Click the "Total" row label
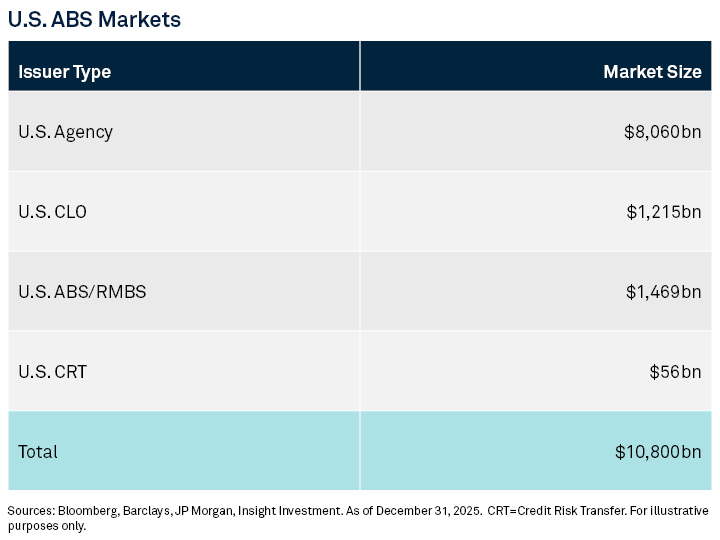Screen dimensions: 720x540 (x=38, y=451)
